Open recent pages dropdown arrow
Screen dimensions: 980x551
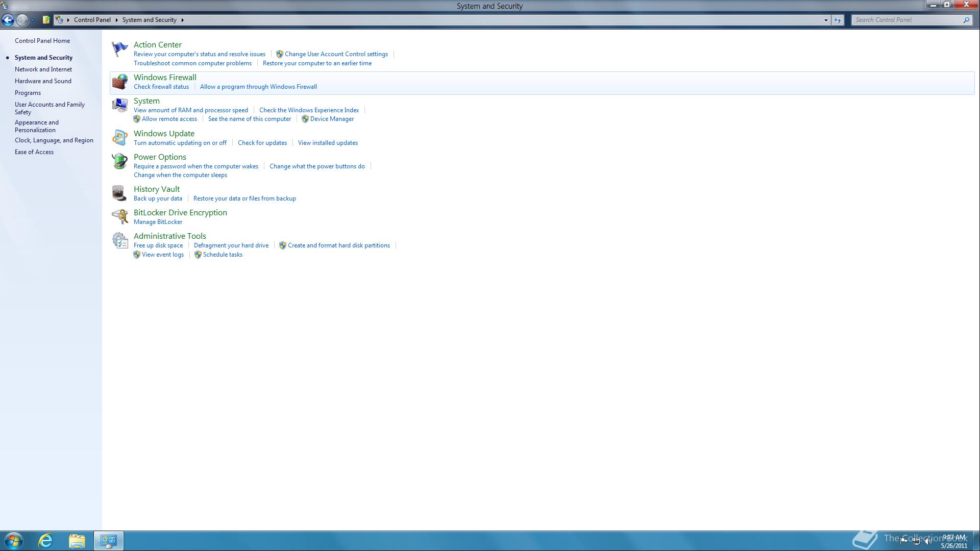point(32,20)
